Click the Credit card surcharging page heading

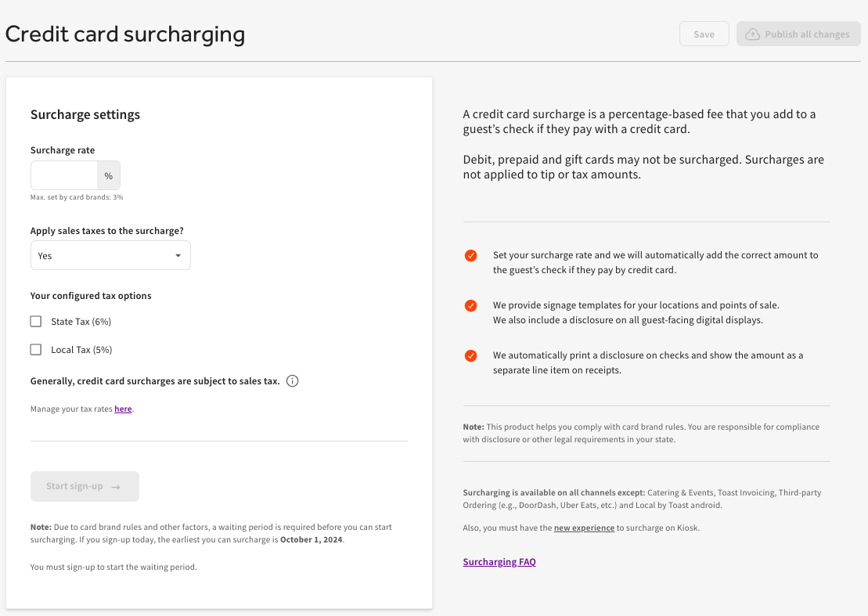(x=125, y=34)
